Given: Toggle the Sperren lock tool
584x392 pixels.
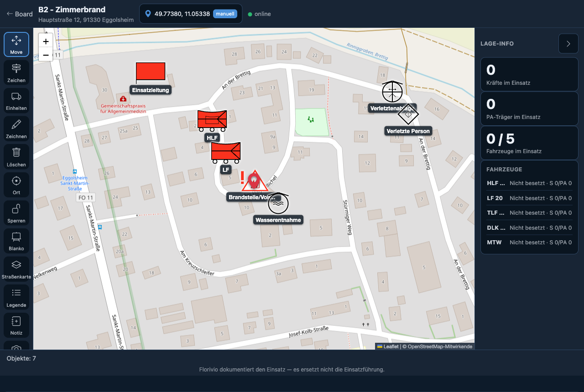Looking at the screenshot, I should pyautogui.click(x=16, y=213).
